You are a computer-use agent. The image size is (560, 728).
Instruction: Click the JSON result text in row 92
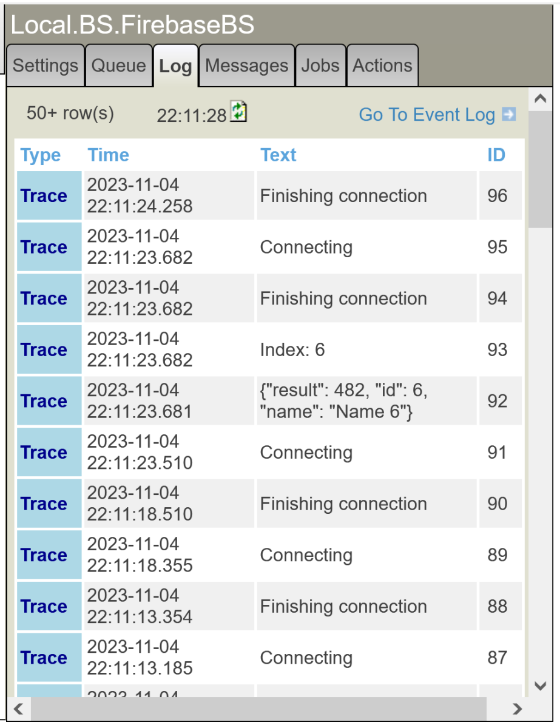[x=343, y=401]
